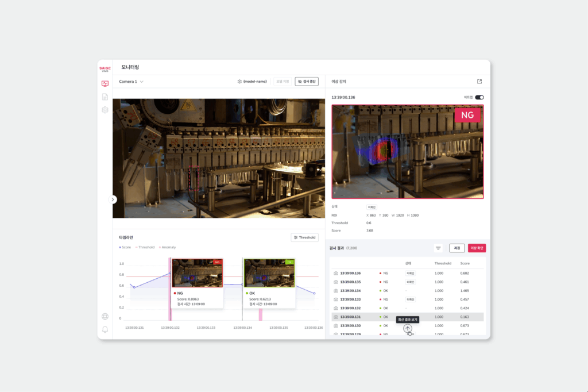
Task: Open the NG thumbnail on the timeline
Action: point(198,274)
